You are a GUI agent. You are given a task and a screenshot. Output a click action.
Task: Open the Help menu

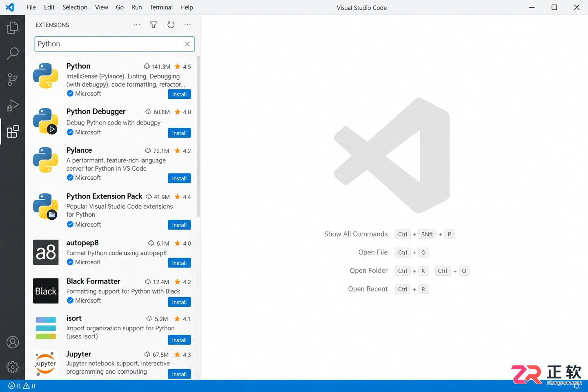coord(187,7)
